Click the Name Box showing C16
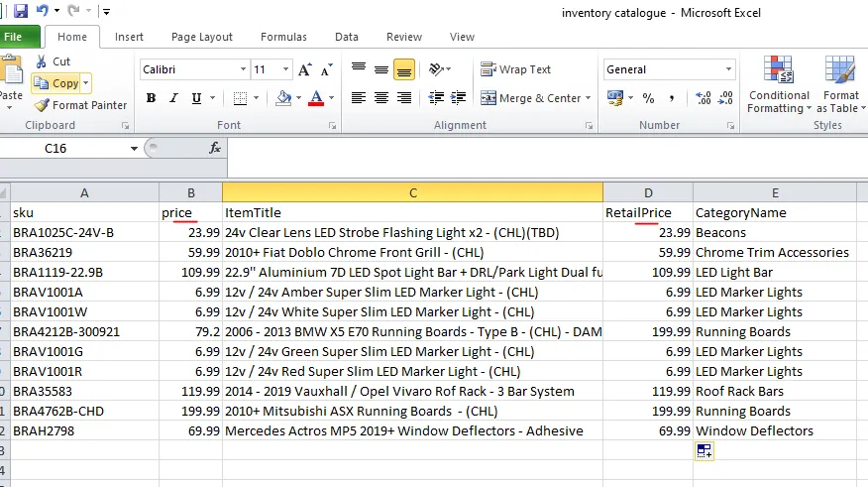Image resolution: width=868 pixels, height=487 pixels. click(x=55, y=148)
